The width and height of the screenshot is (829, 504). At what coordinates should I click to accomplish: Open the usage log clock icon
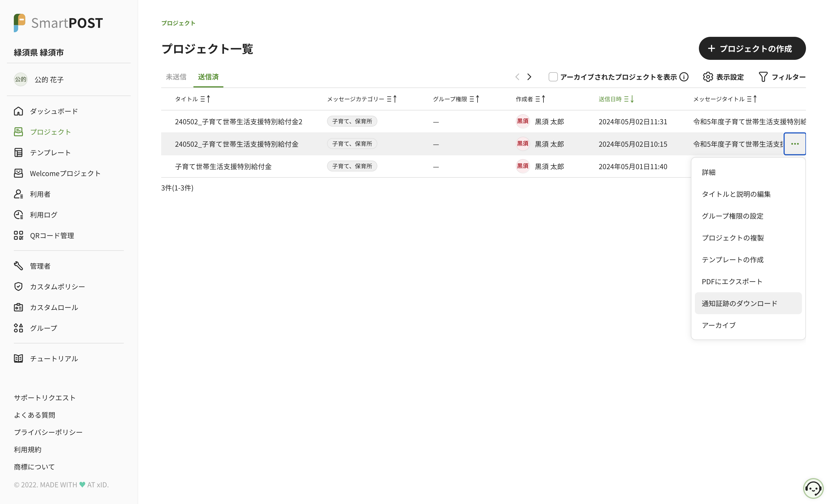18,215
